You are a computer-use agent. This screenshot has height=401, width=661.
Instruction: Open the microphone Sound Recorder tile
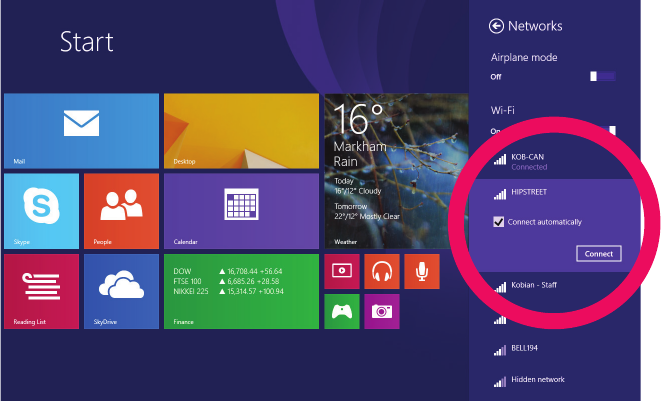tap(422, 271)
